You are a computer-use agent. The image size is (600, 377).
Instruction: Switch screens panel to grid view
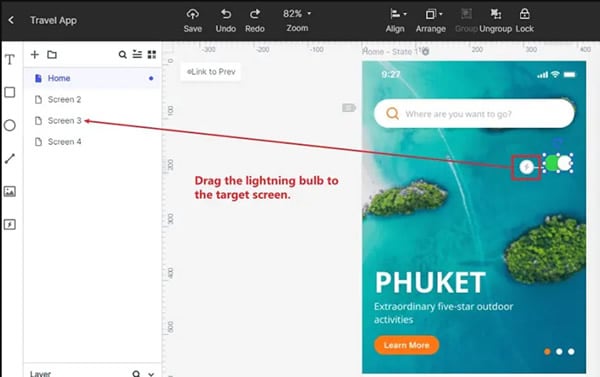click(x=152, y=54)
